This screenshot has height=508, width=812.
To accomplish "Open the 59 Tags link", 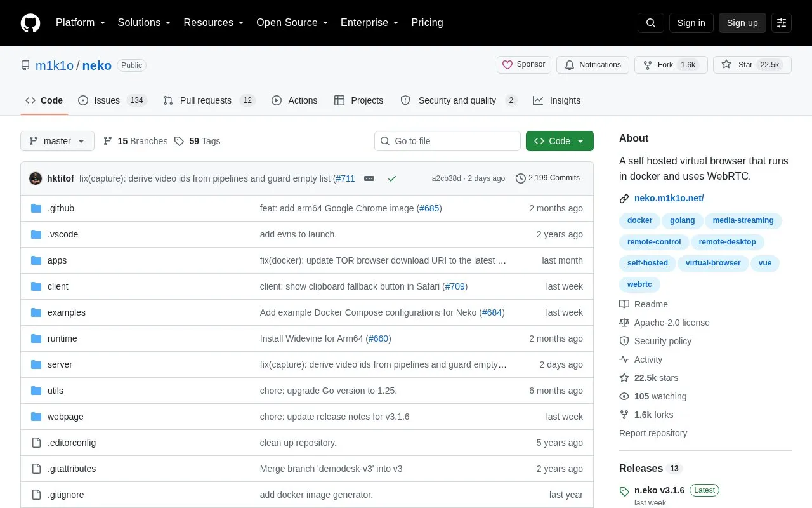I will pyautogui.click(x=197, y=141).
